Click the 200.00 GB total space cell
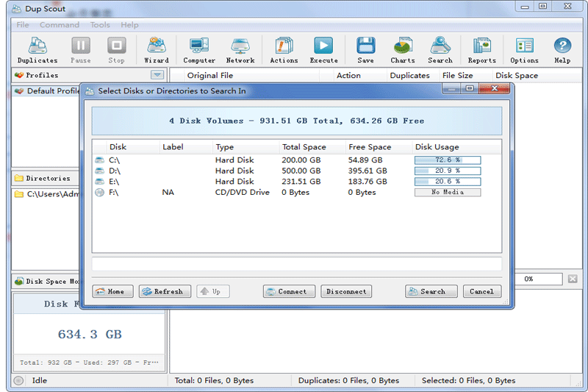This screenshot has width=588, height=392. pos(301,160)
